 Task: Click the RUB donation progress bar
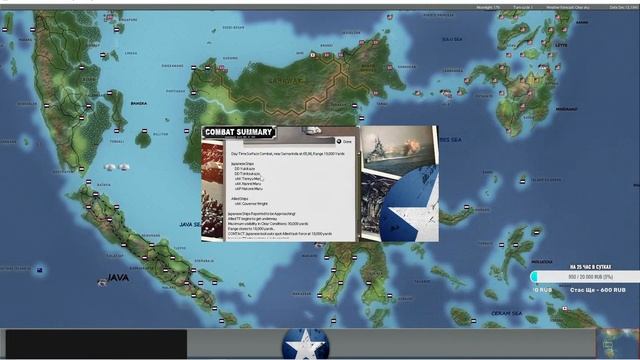coord(585,277)
